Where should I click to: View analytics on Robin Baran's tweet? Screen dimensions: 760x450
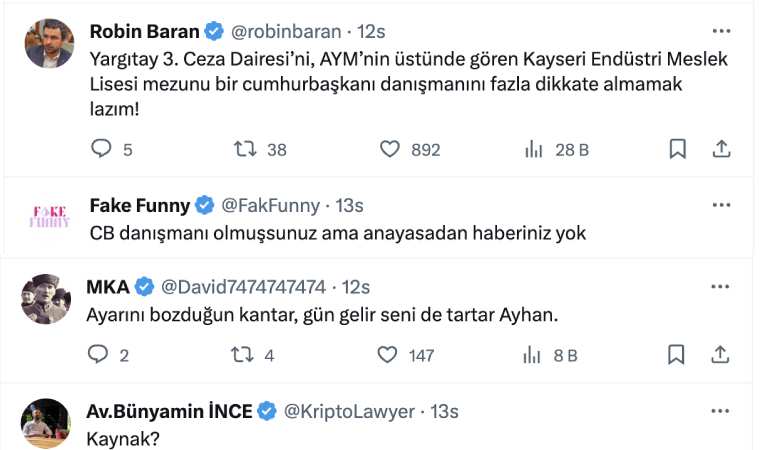tap(534, 149)
